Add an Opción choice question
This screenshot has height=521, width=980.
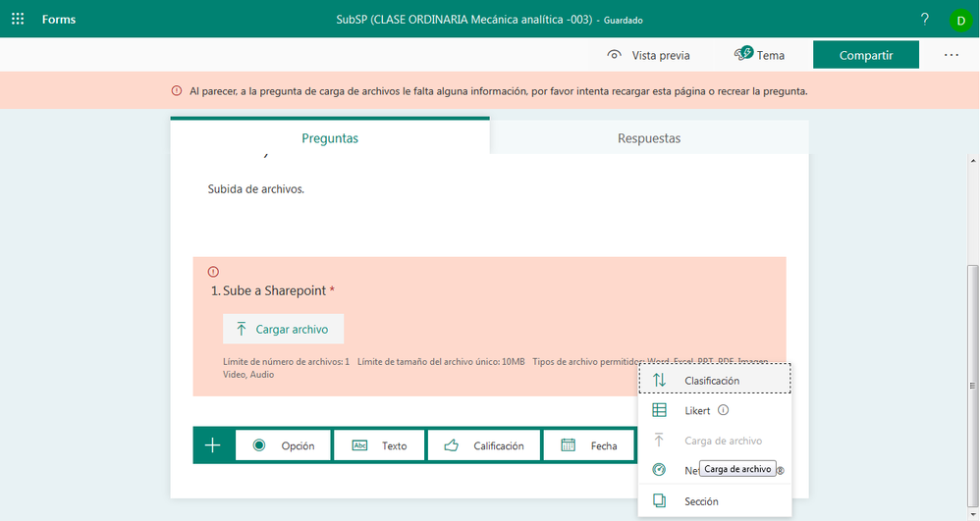tap(283, 445)
